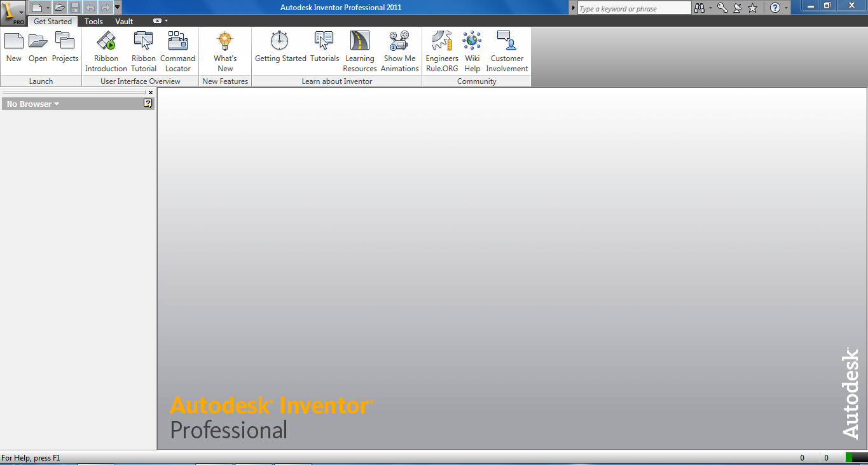Click the Undo arrow in quick access
Viewport: 868px width, 465px height.
[x=90, y=8]
